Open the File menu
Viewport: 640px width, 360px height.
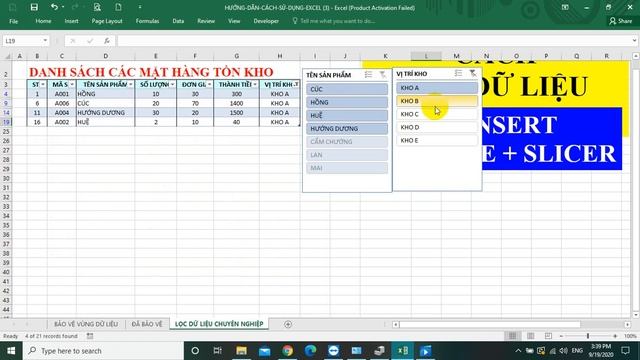tap(13, 21)
